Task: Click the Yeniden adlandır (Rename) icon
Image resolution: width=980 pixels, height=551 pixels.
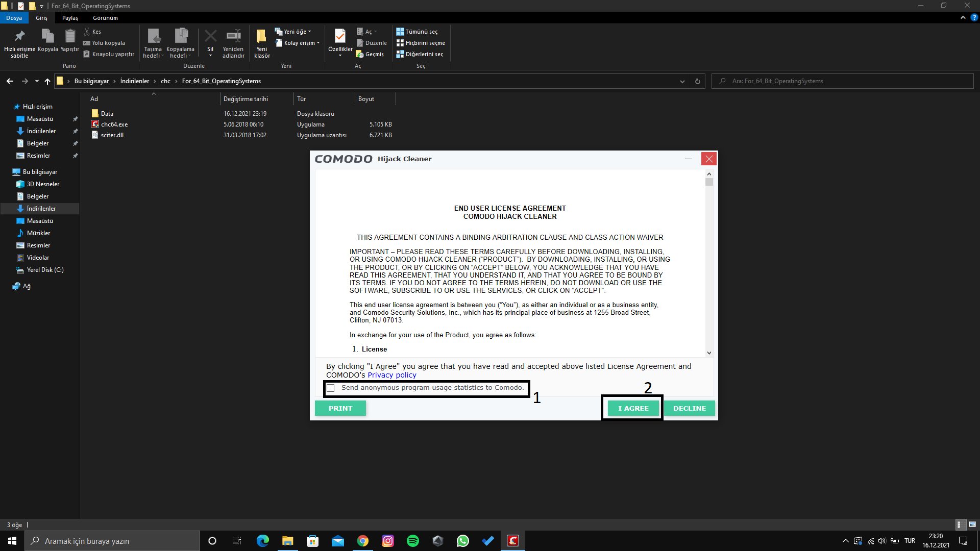Action: pos(233,37)
